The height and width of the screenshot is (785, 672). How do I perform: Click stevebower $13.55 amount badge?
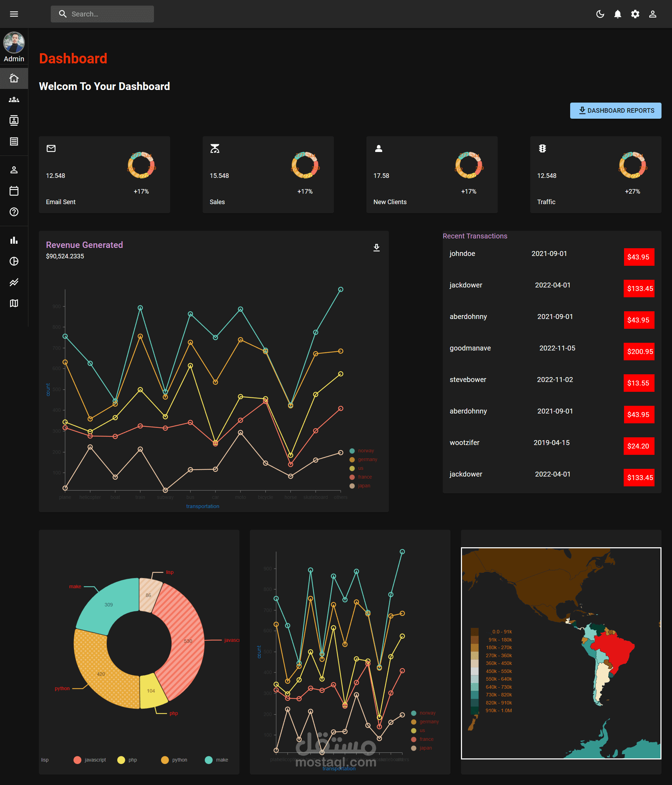click(639, 383)
